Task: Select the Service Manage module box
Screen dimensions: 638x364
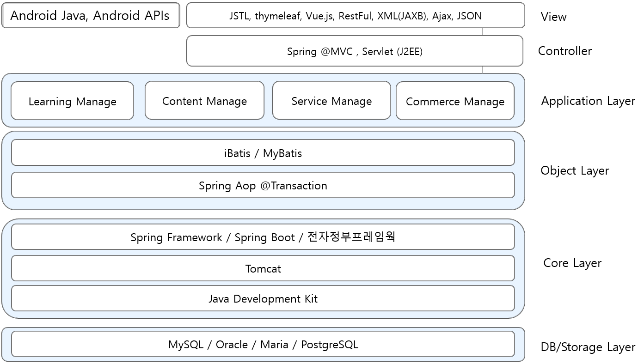Action: click(331, 101)
